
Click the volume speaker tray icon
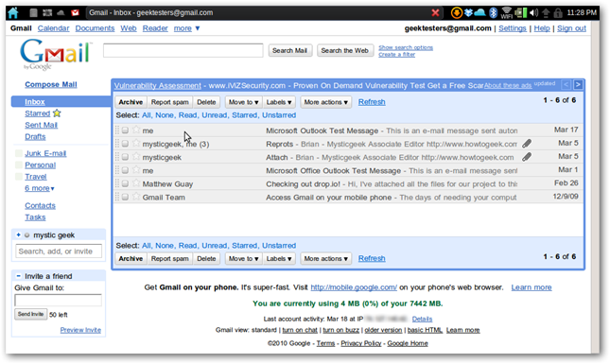[x=533, y=12]
